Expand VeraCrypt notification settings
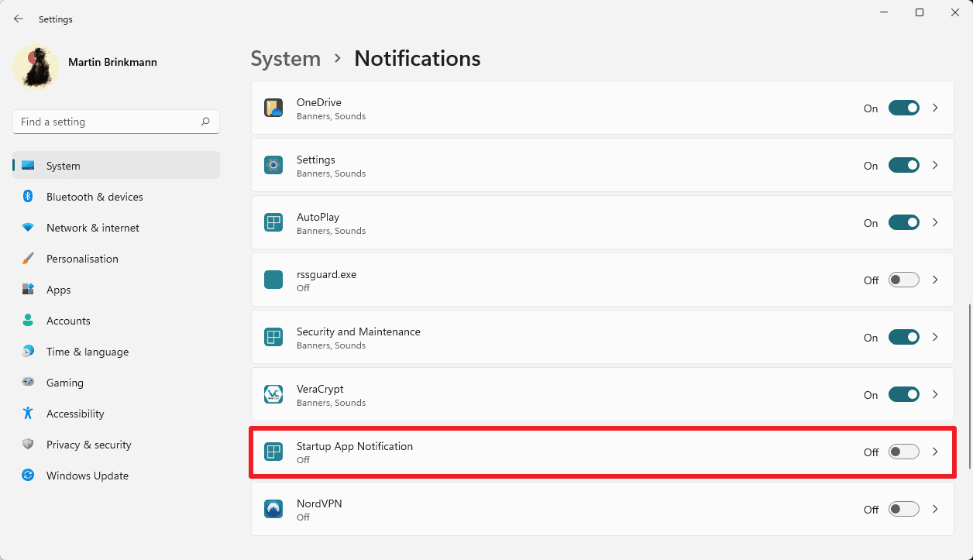This screenshot has width=973, height=560. tap(935, 394)
